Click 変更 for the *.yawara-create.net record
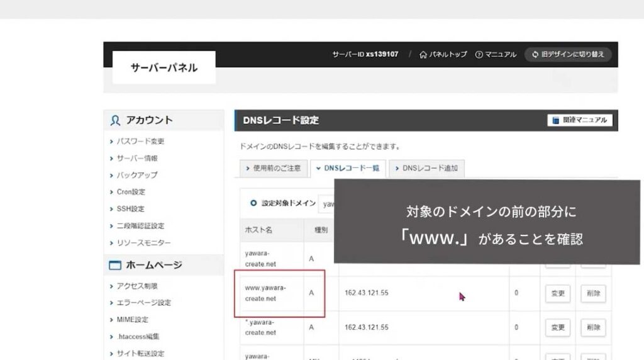 [x=558, y=327]
